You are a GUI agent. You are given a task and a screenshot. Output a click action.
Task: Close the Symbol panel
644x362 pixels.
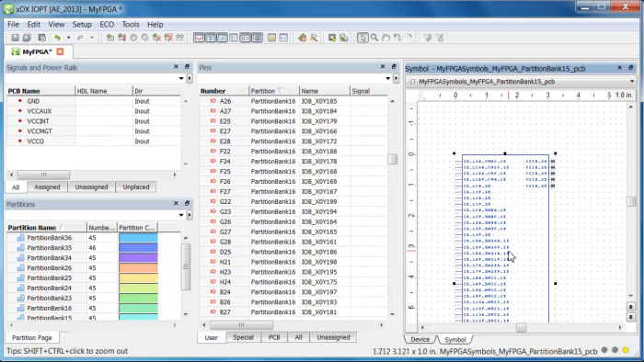(x=620, y=68)
